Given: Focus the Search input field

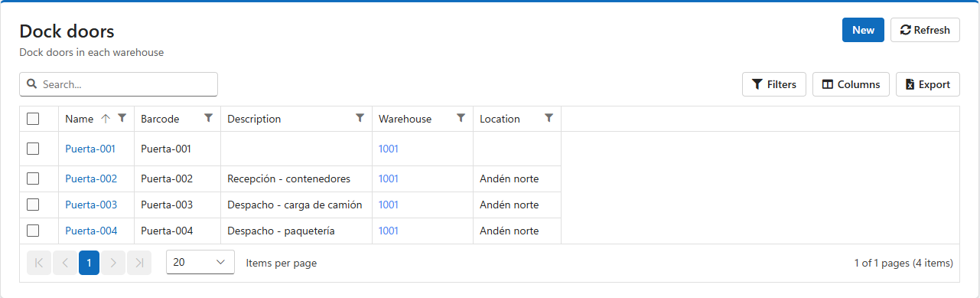Looking at the screenshot, I should (x=119, y=84).
